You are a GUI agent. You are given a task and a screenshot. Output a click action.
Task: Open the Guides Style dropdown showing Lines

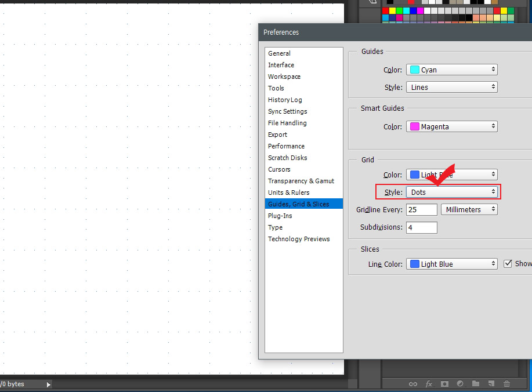(451, 87)
